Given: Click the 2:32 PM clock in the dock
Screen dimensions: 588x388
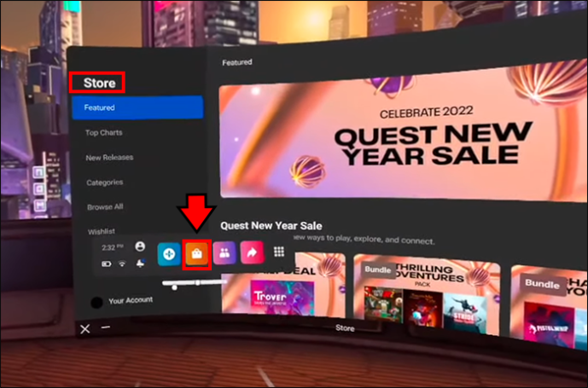Looking at the screenshot, I should tap(112, 247).
